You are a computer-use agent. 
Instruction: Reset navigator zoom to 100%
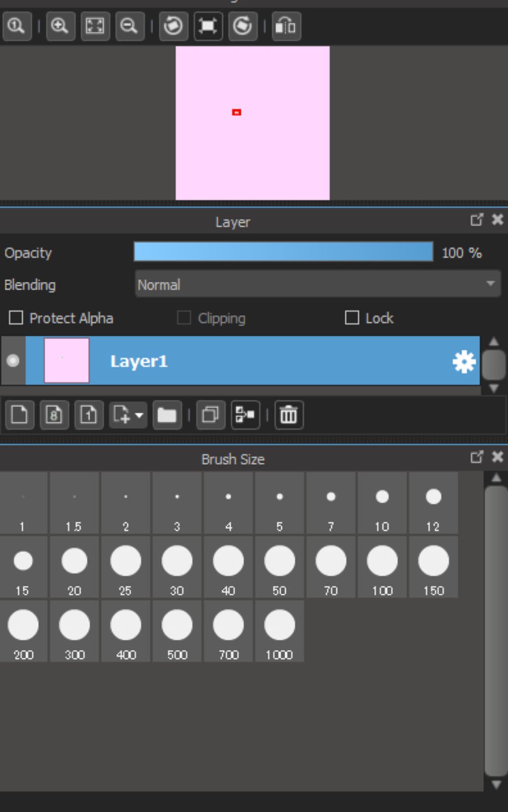(17, 26)
